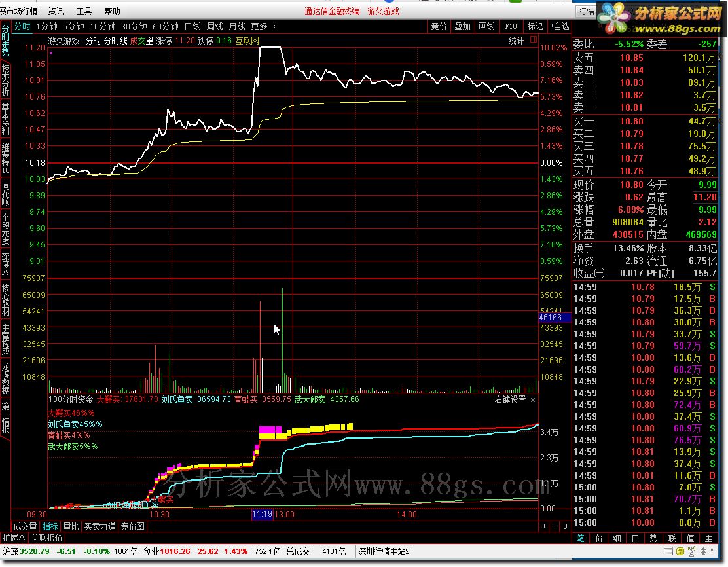728x567 pixels.
Task: Click the 画线 drawing button
Action: pyautogui.click(x=486, y=26)
